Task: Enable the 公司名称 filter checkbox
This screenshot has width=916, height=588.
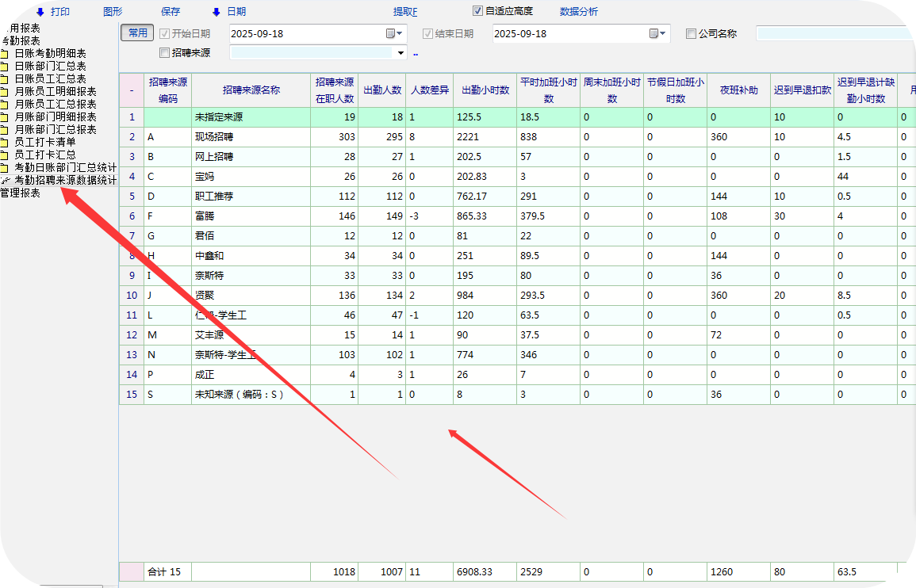Action: coord(691,34)
